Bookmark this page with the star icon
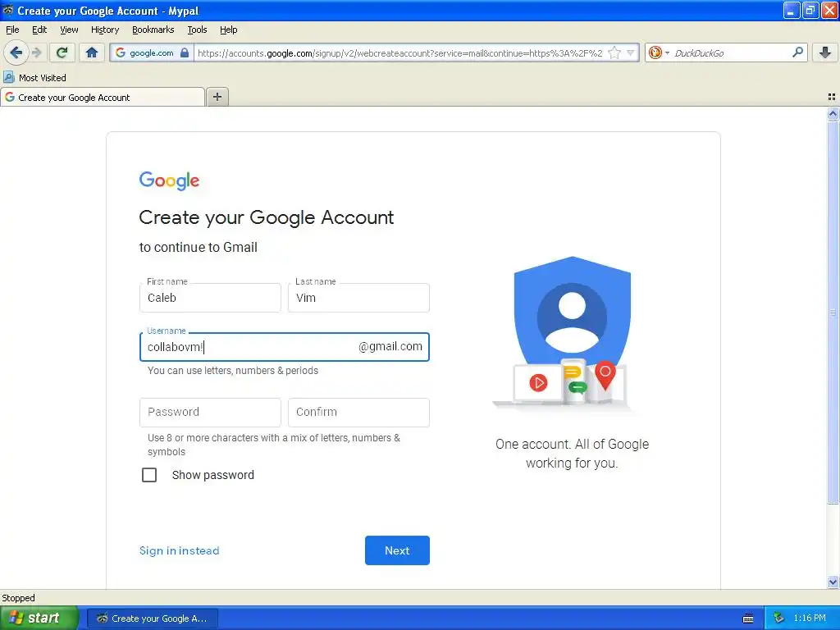Image resolution: width=840 pixels, height=630 pixels. click(614, 52)
